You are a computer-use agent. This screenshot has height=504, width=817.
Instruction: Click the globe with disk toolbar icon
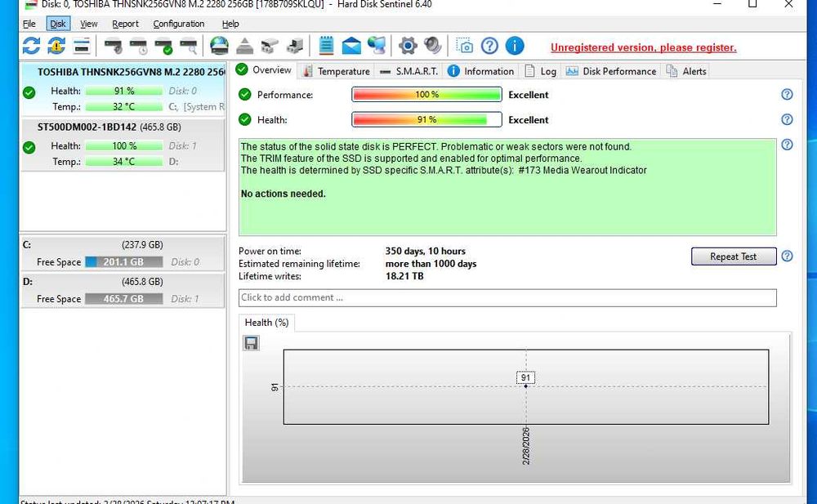pos(219,46)
